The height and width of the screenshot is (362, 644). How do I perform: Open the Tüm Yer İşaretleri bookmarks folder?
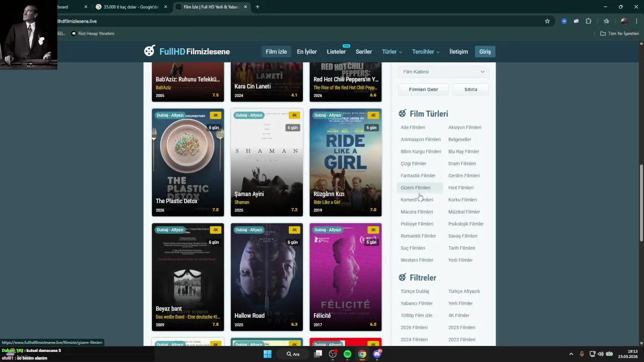pyautogui.click(x=619, y=34)
